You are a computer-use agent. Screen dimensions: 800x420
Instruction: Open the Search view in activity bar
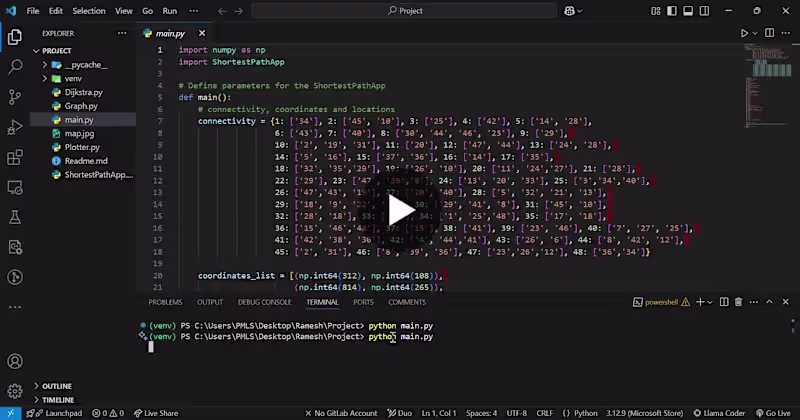pos(15,66)
